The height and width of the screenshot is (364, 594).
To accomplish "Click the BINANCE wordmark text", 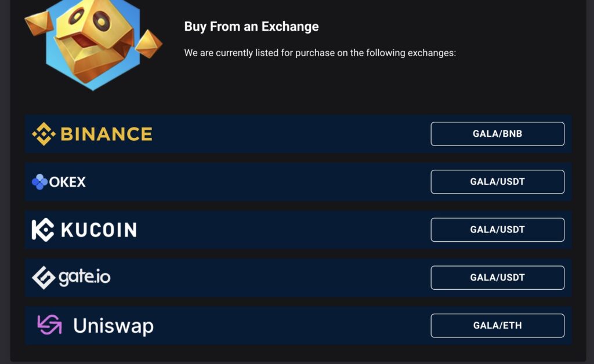I will (107, 134).
